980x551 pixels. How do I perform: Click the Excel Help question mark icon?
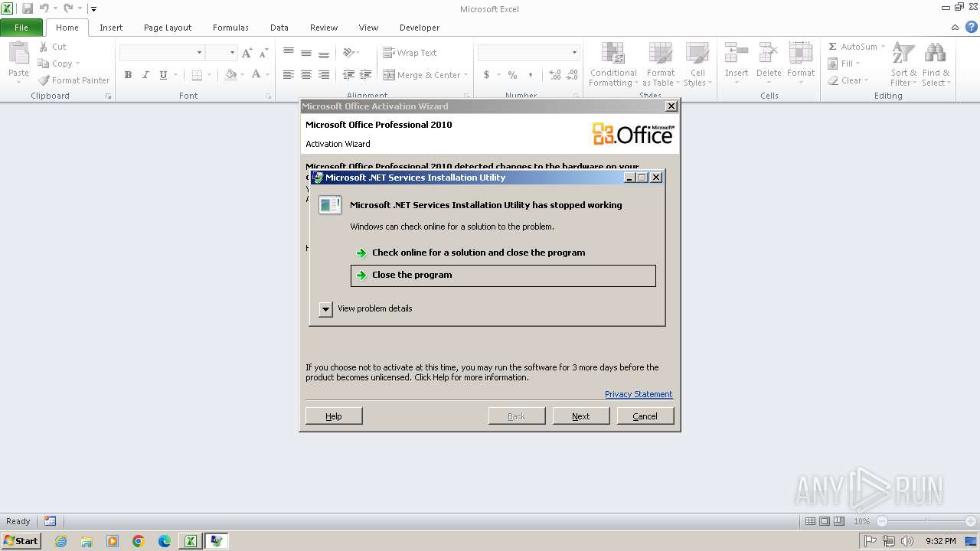point(972,28)
